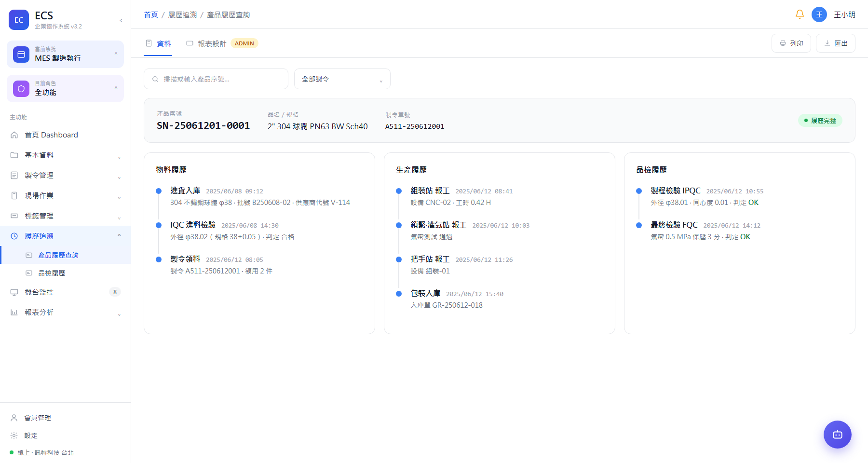Click the document icon beside 製令管理
868x463 pixels.
[x=14, y=176]
